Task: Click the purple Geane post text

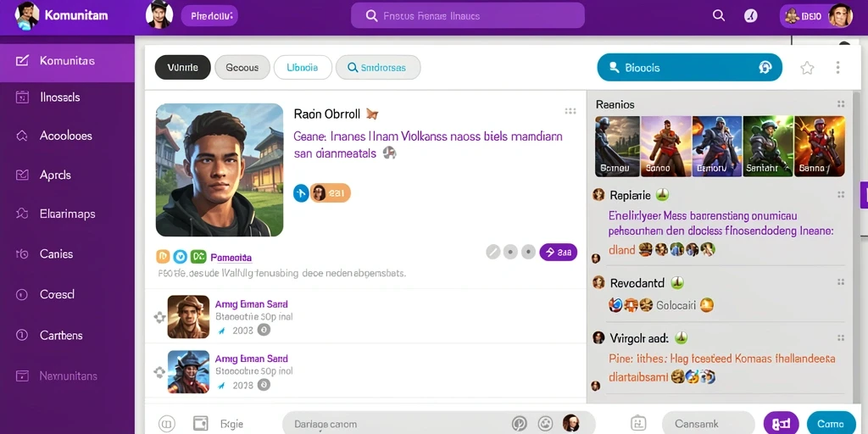Action: tap(428, 144)
